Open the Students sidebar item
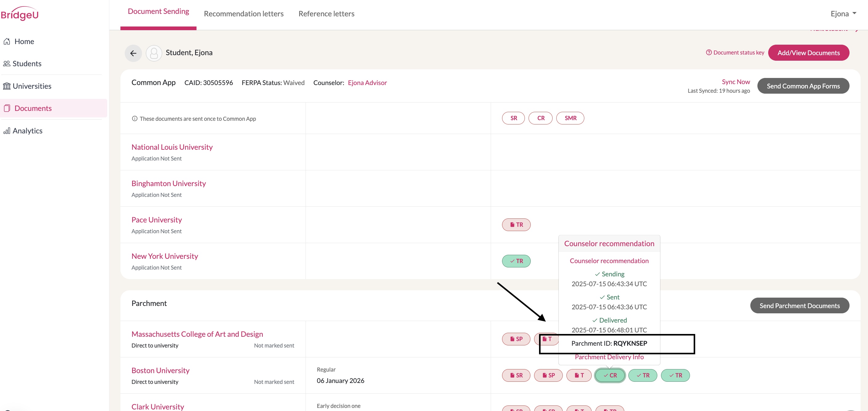Image resolution: width=868 pixels, height=411 pixels. [22, 64]
